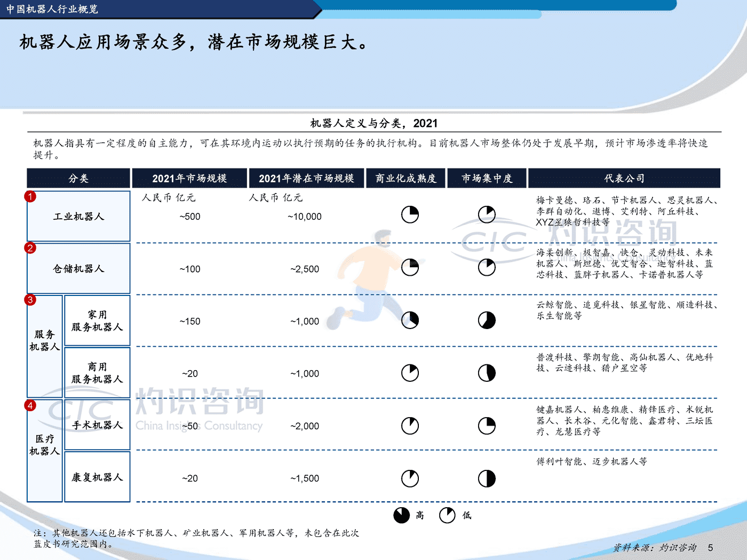Click the red number 1 badge
Image resolution: width=747 pixels, height=560 pixels.
pyautogui.click(x=30, y=197)
